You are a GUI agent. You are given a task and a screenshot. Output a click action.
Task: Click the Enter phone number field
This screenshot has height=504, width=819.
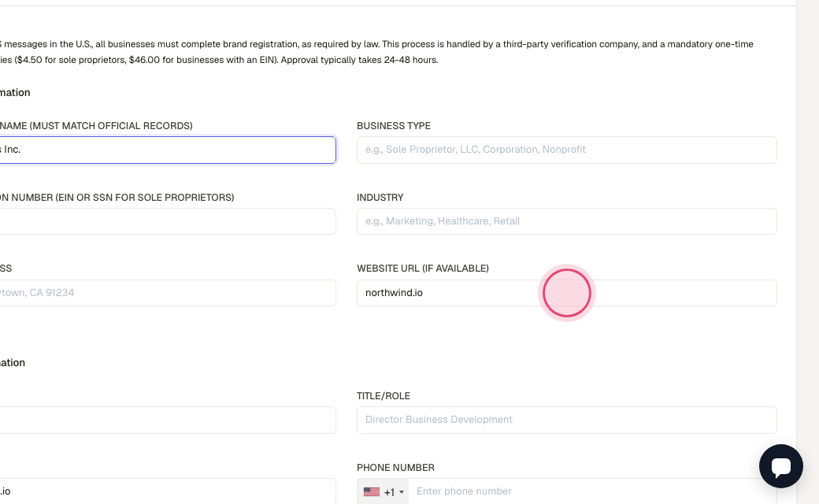[x=592, y=491]
